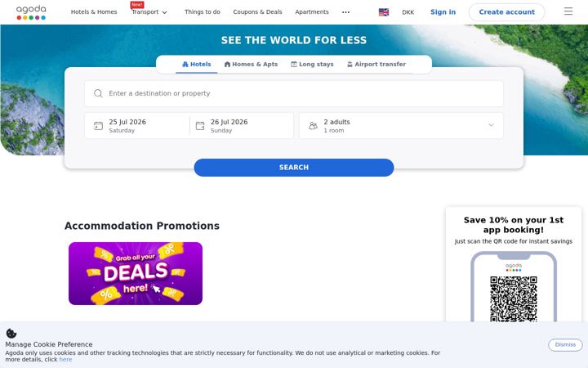Click the more options ellipsis in navigation

coord(345,12)
